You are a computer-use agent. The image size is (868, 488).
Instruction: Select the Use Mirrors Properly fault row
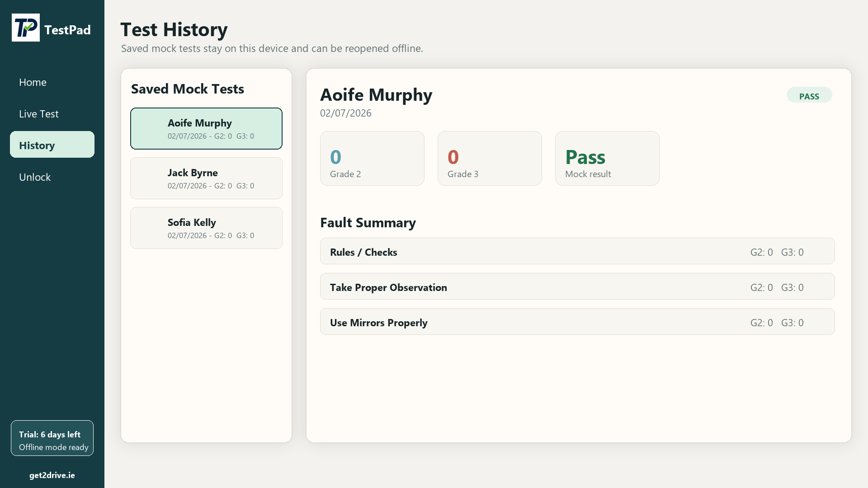(577, 322)
